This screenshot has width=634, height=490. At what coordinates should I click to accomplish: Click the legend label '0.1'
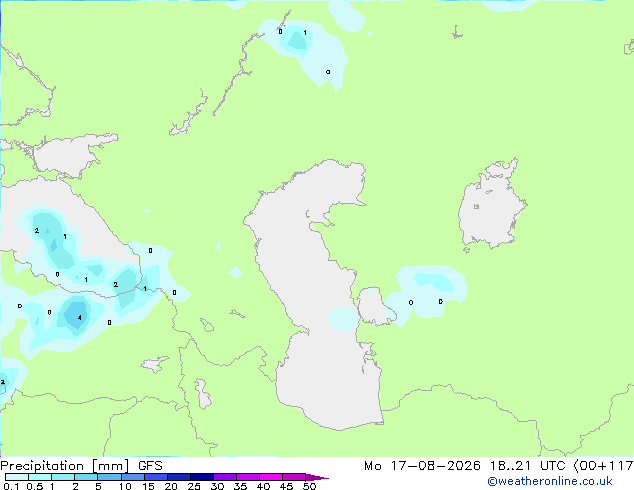pos(11,486)
